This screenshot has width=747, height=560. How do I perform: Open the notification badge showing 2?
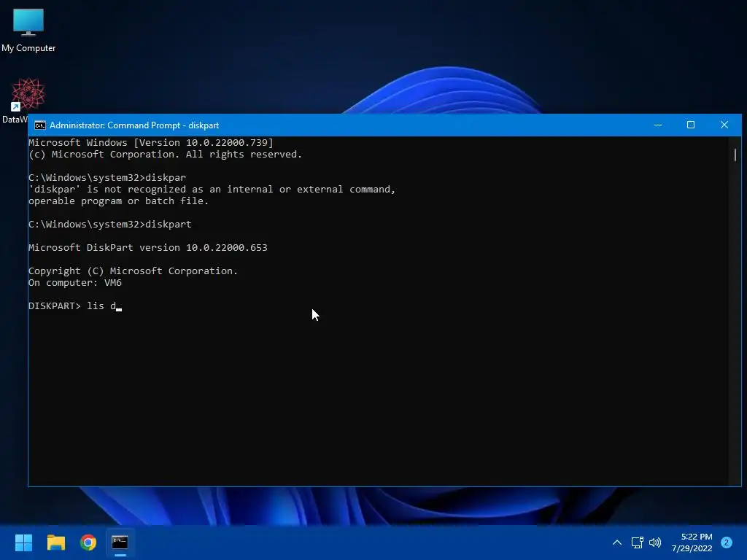point(727,542)
